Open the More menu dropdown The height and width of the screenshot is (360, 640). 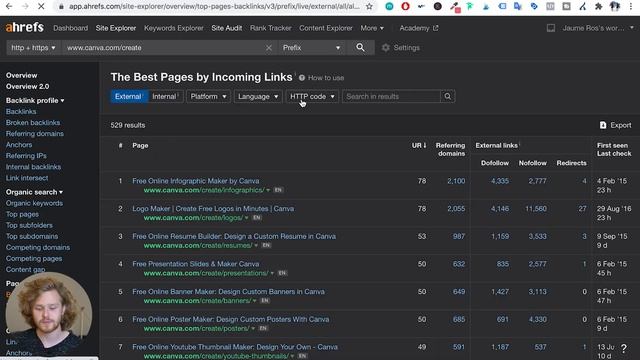click(x=372, y=28)
